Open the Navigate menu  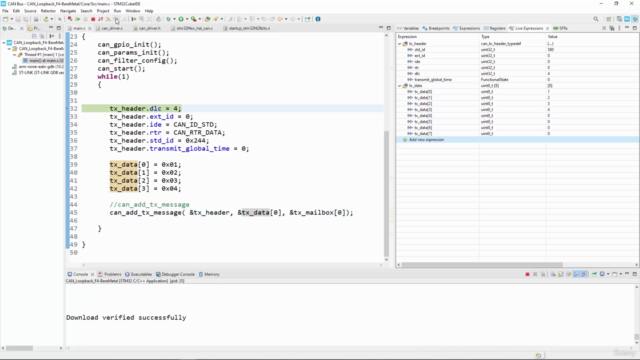coord(68,11)
